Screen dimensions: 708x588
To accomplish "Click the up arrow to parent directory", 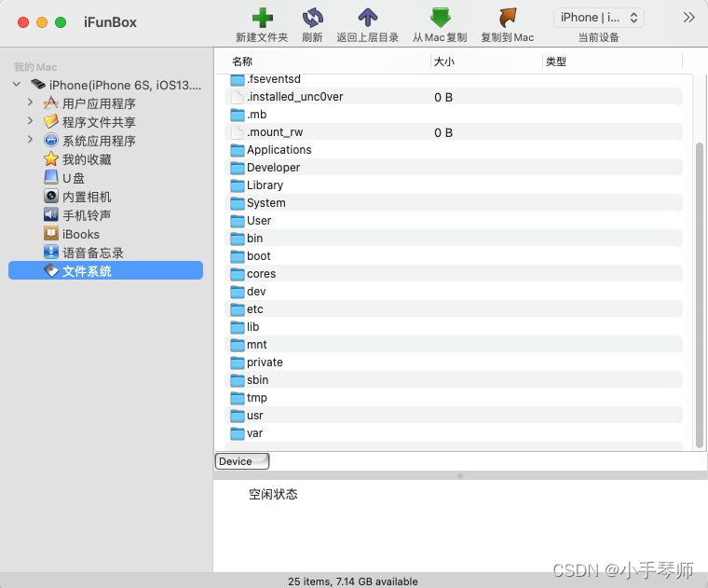I will pyautogui.click(x=368, y=18).
